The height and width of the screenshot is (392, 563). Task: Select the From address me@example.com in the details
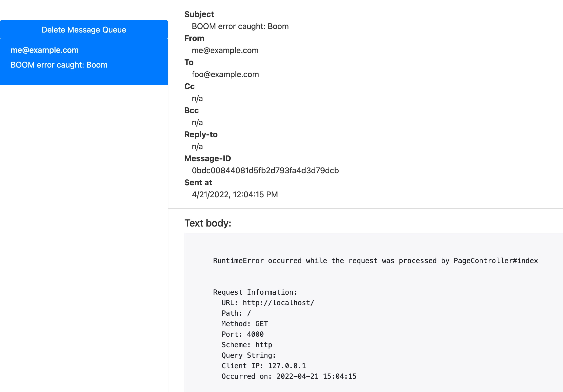click(225, 50)
